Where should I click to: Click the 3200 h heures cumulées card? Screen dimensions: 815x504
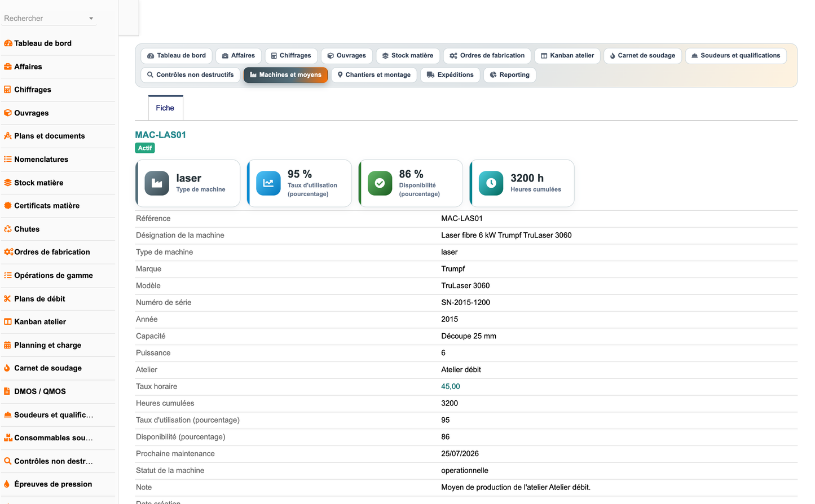(522, 183)
